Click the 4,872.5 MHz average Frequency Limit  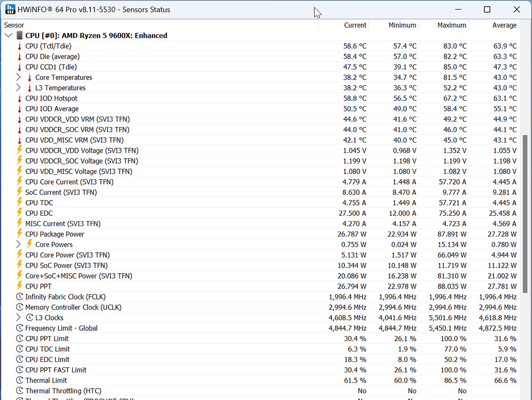tap(498, 328)
